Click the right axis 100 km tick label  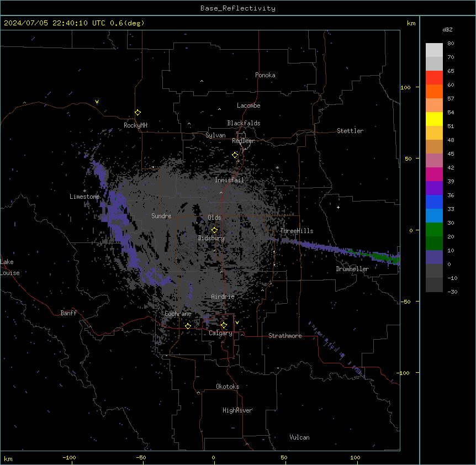[405, 87]
